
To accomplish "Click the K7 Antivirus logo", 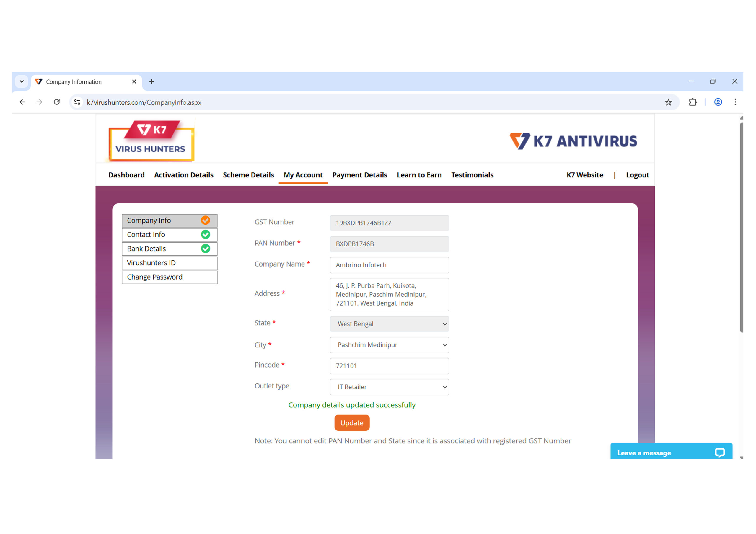I will 573,141.
